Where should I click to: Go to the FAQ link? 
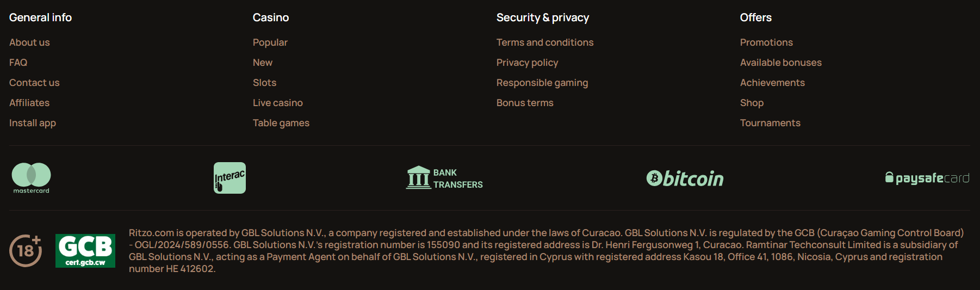18,63
